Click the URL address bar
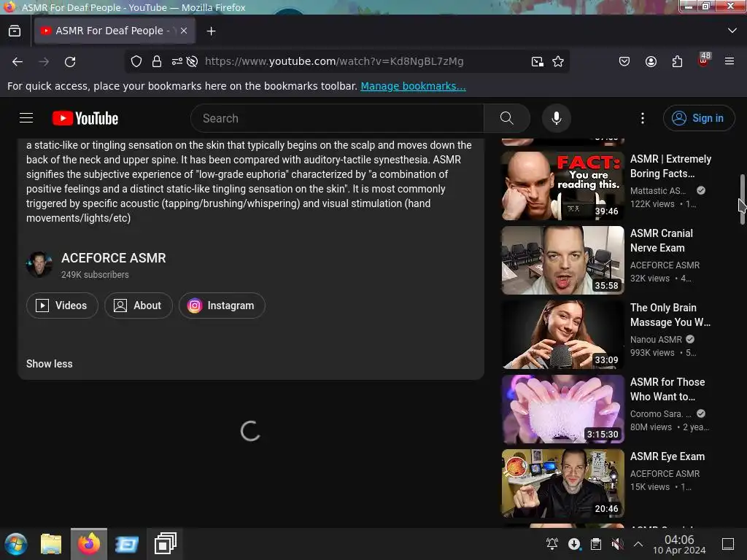This screenshot has height=560, width=747. point(333,61)
